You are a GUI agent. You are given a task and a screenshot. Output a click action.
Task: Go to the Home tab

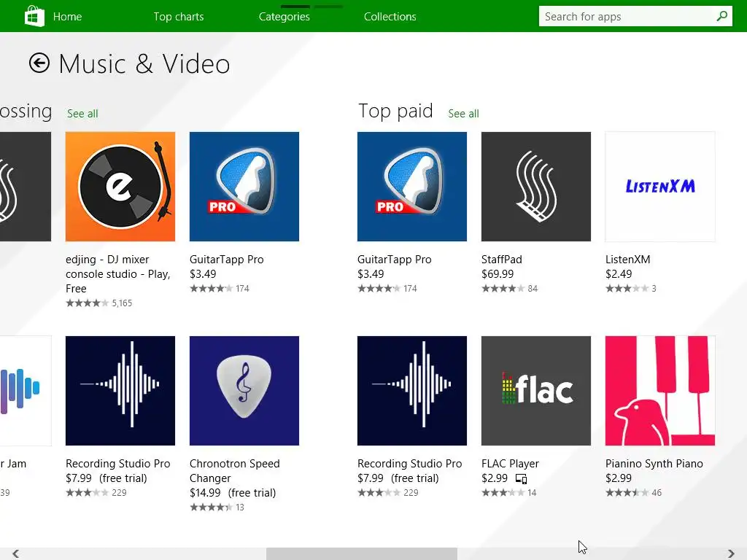(67, 17)
